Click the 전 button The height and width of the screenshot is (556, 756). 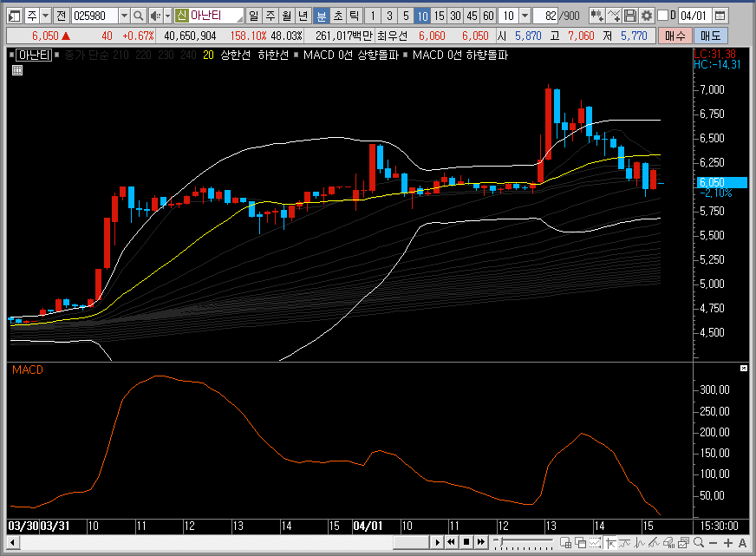tap(61, 16)
